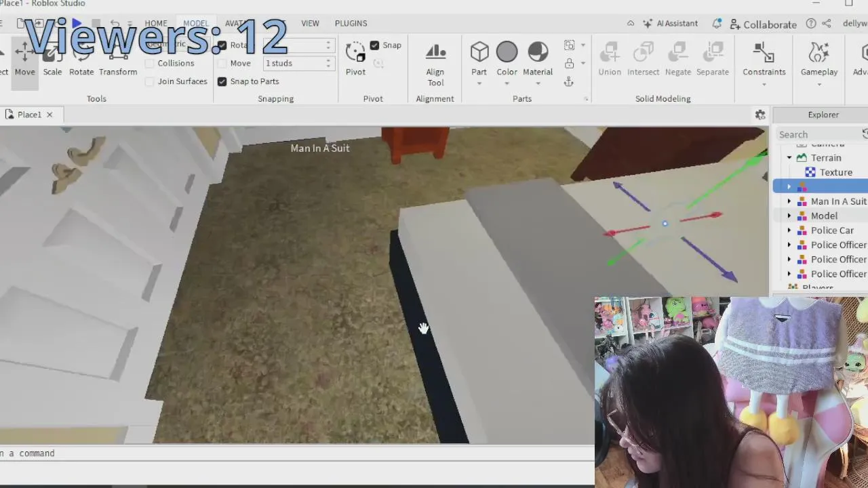The image size is (868, 488).
Task: Select Man In A Suit in Explorer
Action: [839, 201]
